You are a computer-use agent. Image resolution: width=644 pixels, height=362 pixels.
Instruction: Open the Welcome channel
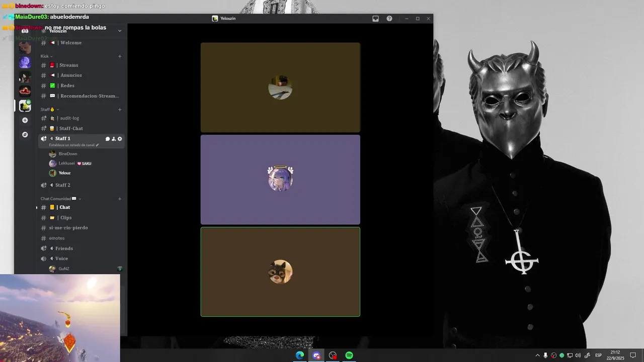81,43
